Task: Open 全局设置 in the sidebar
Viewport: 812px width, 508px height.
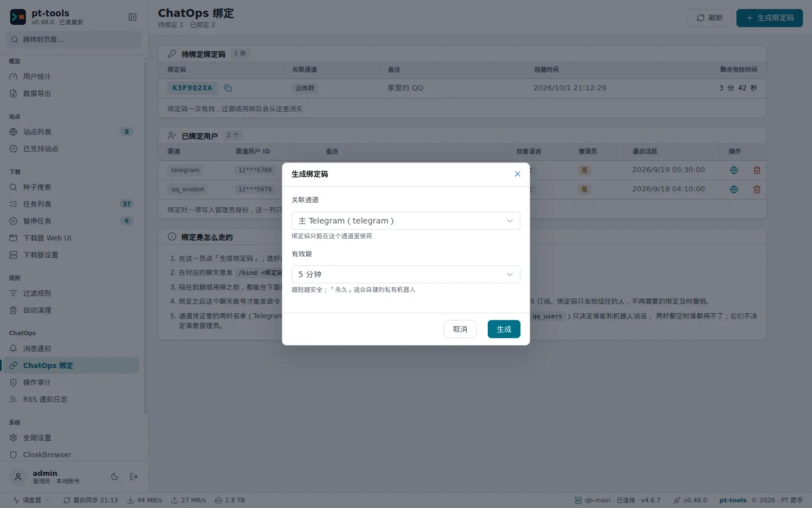Action: click(71, 438)
